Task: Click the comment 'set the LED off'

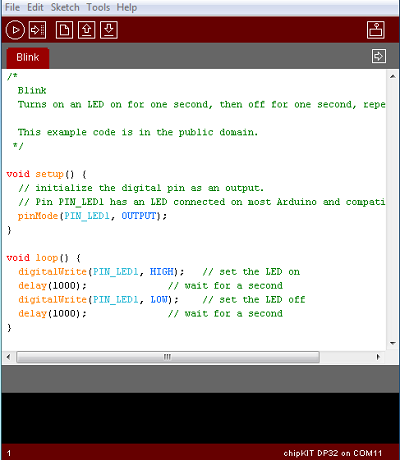Action: coord(262,300)
